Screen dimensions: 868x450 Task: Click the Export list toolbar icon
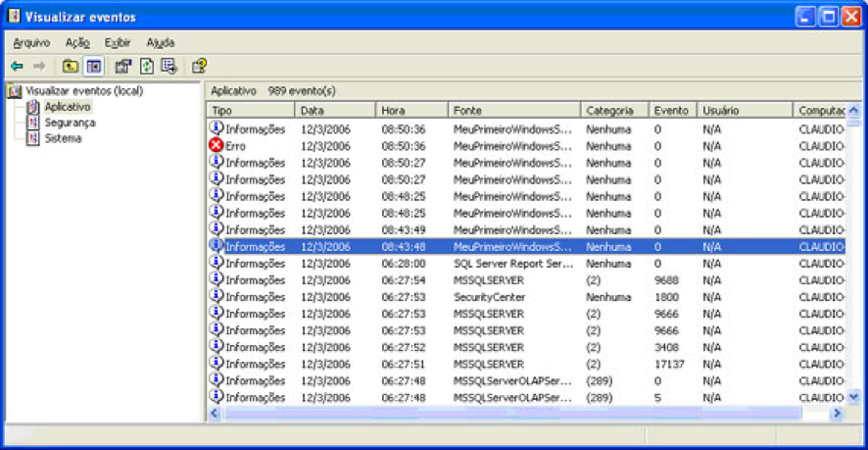point(169,67)
